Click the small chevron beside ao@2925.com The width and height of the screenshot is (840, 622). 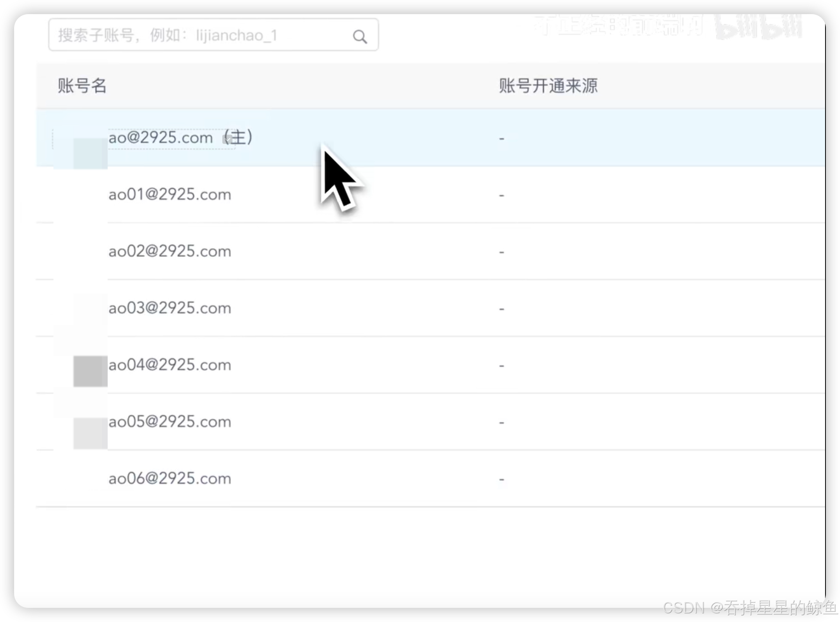pyautogui.click(x=227, y=139)
